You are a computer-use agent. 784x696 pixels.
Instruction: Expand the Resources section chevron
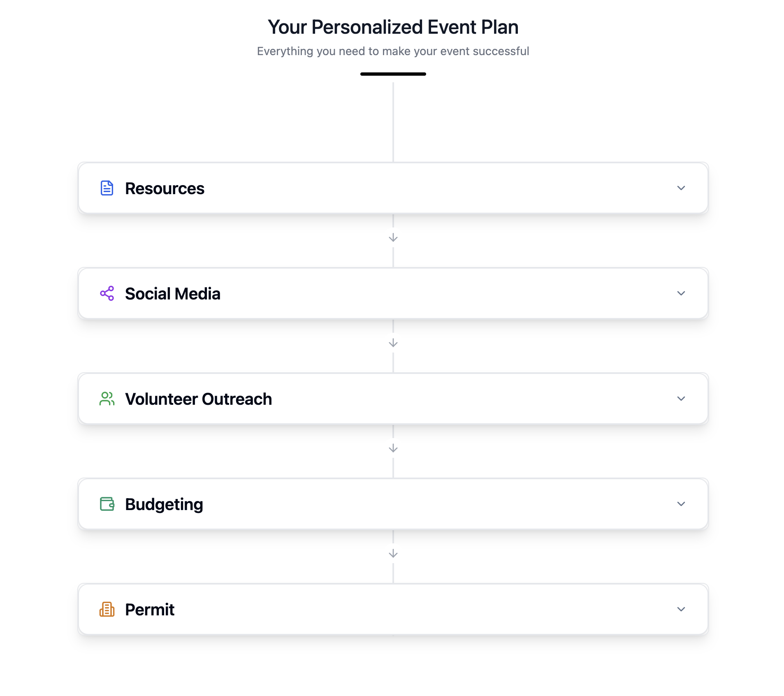coord(681,188)
